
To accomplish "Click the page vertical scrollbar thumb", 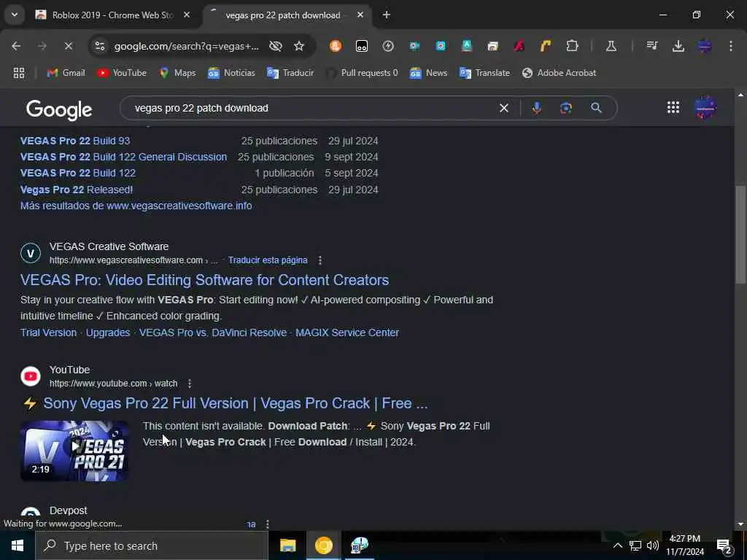I will pyautogui.click(x=740, y=234).
